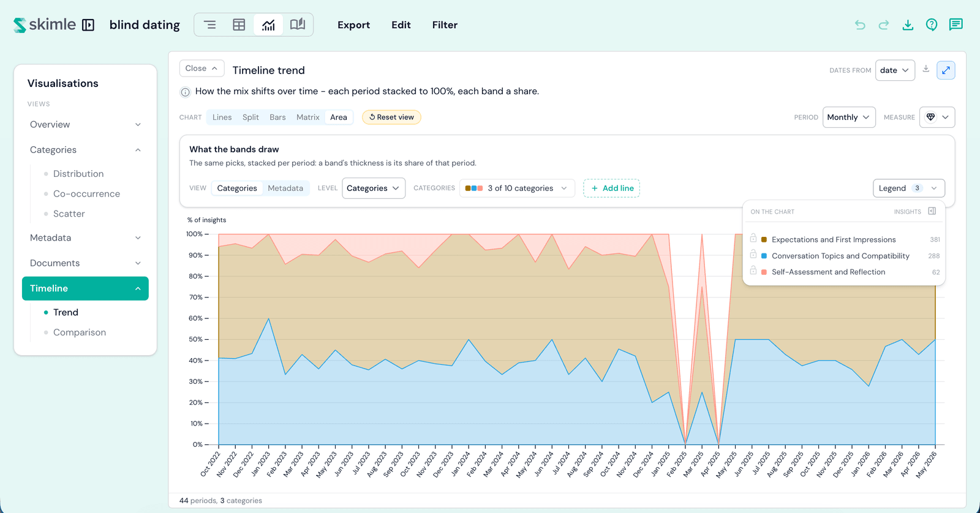Open the Monthly period dropdown

coord(849,117)
